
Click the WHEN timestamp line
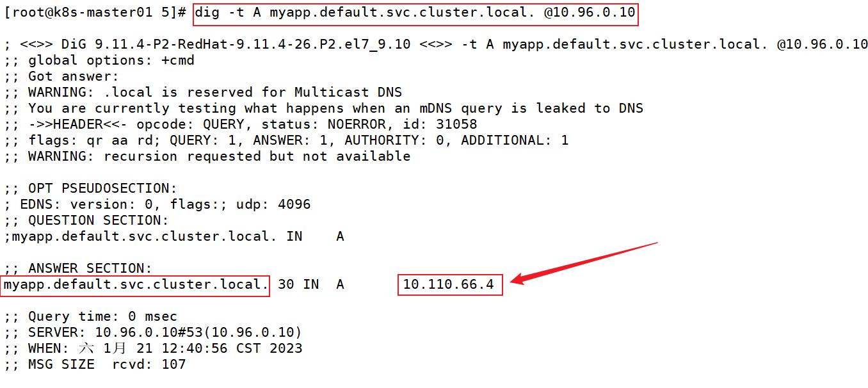(153, 348)
